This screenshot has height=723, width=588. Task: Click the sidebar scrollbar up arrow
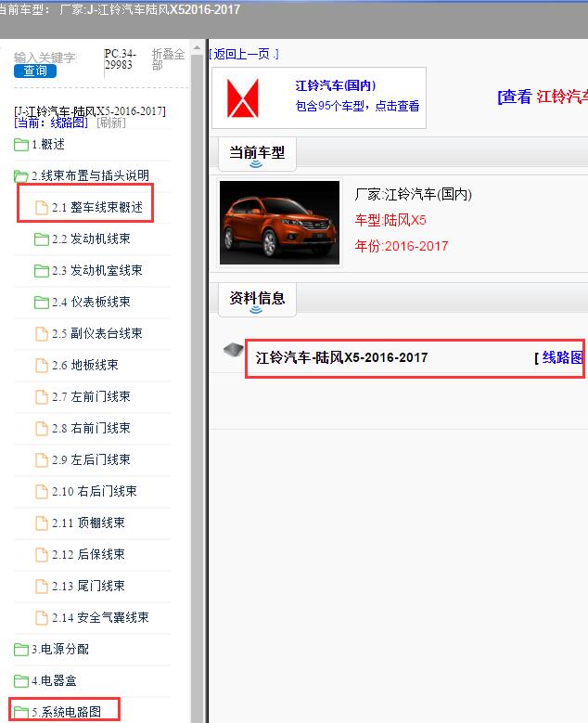tap(197, 47)
